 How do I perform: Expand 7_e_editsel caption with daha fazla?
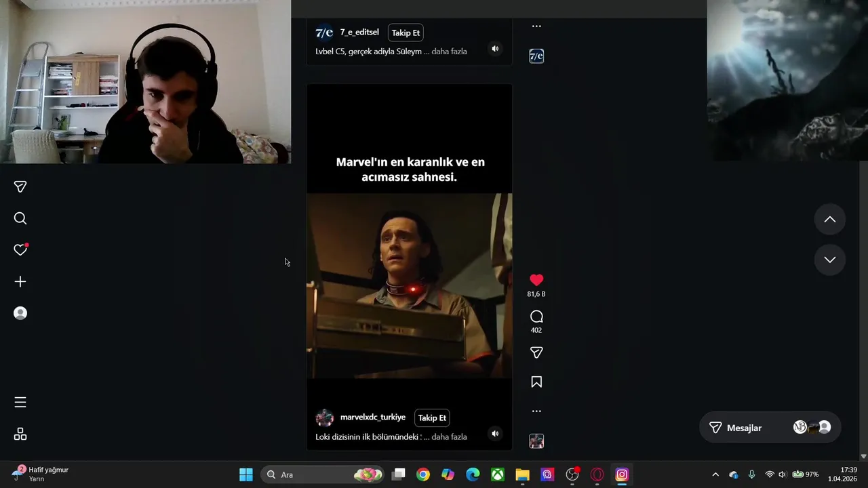(449, 52)
